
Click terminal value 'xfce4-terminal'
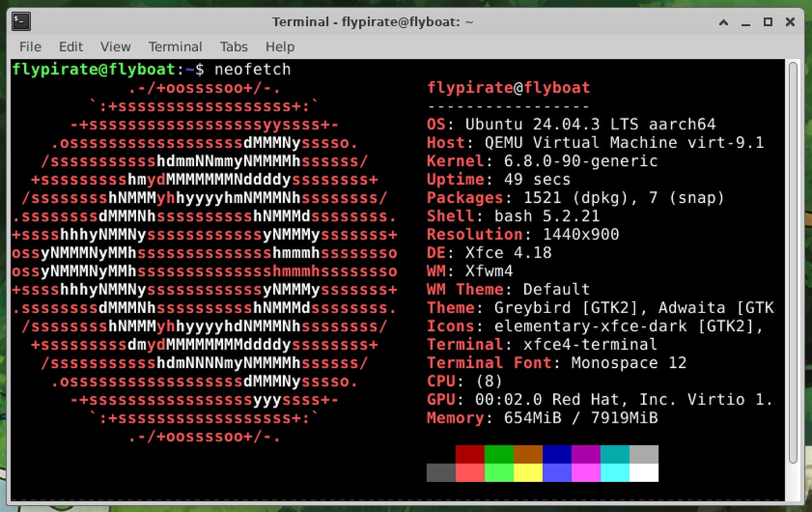(591, 345)
